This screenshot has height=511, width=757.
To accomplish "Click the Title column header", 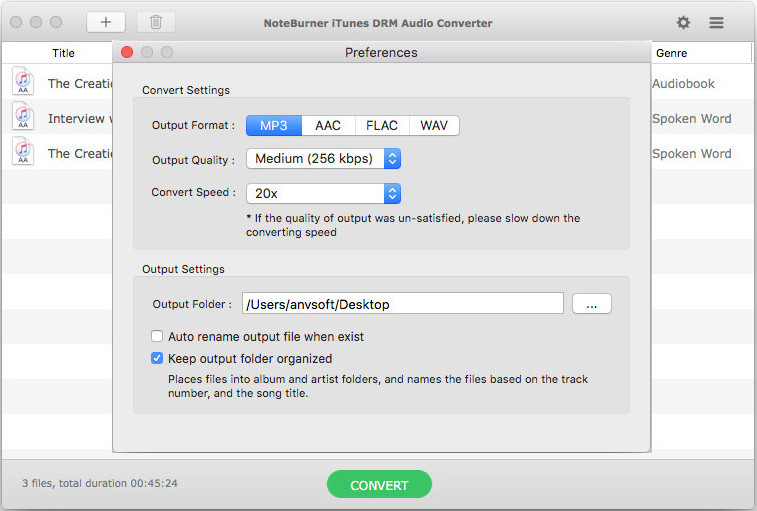I will 63,53.
